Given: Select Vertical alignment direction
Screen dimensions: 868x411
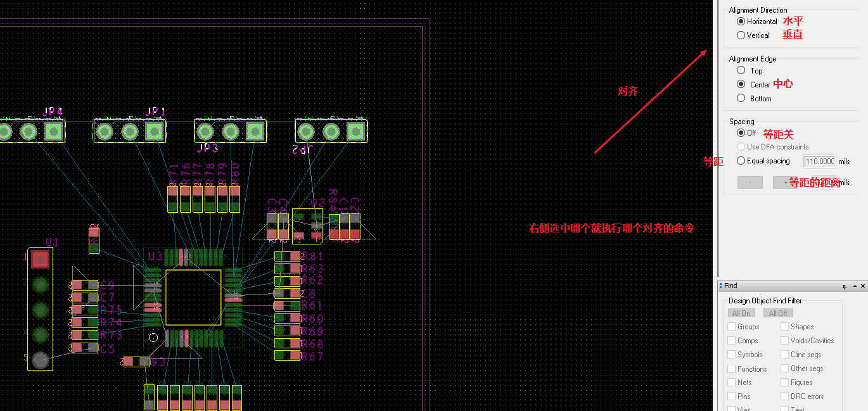Looking at the screenshot, I should coord(741,35).
